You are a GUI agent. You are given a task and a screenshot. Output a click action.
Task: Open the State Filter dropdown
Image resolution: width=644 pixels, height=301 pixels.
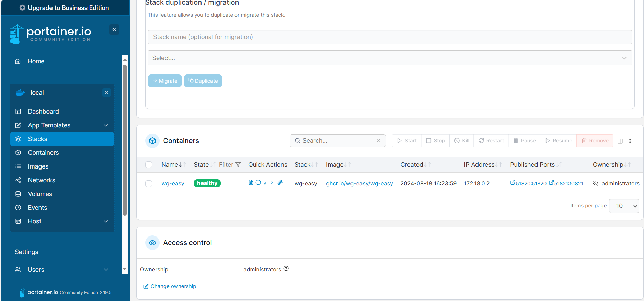click(230, 165)
